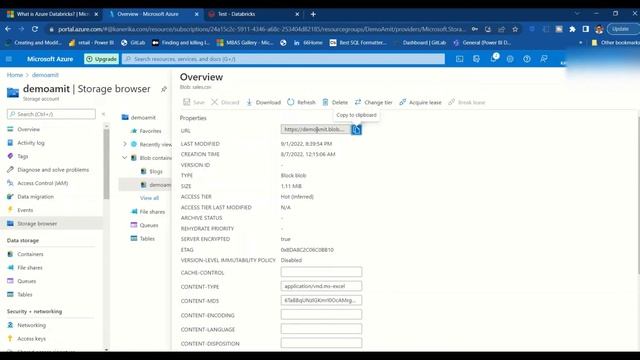Open Access keys menu item
The width and height of the screenshot is (640, 360).
(31, 339)
